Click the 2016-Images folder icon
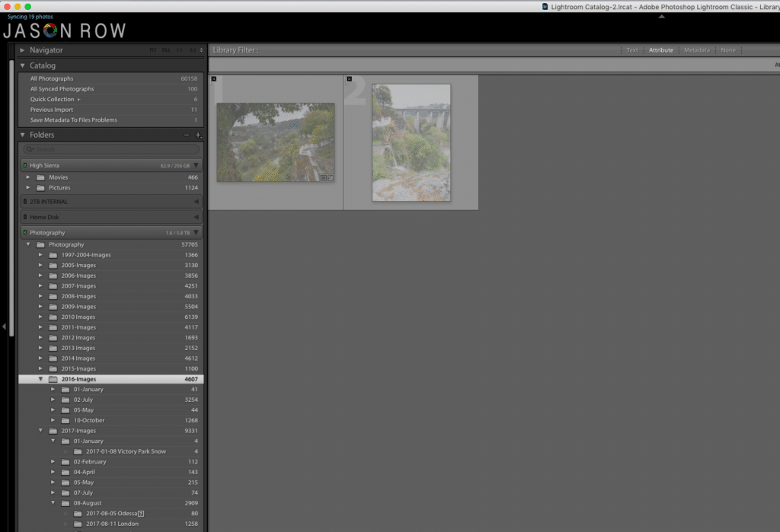The width and height of the screenshot is (780, 532). [53, 379]
